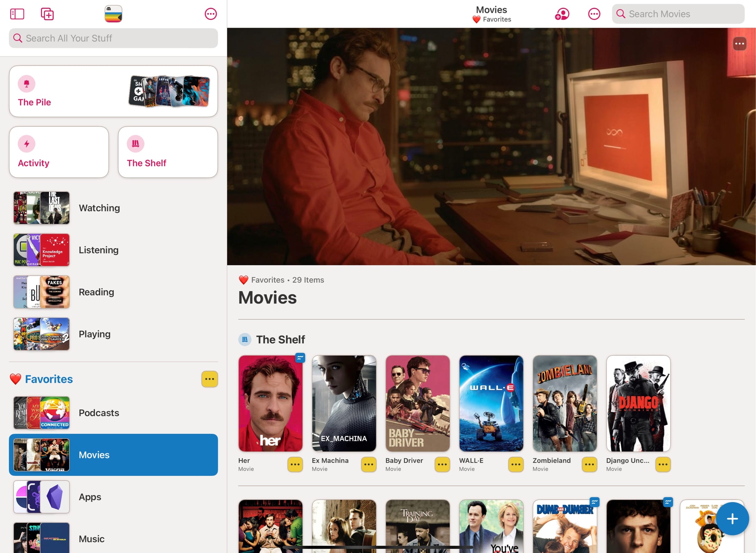Screen dimensions: 756x553
Task: Toggle the sidebar panel icon
Action: pyautogui.click(x=17, y=14)
